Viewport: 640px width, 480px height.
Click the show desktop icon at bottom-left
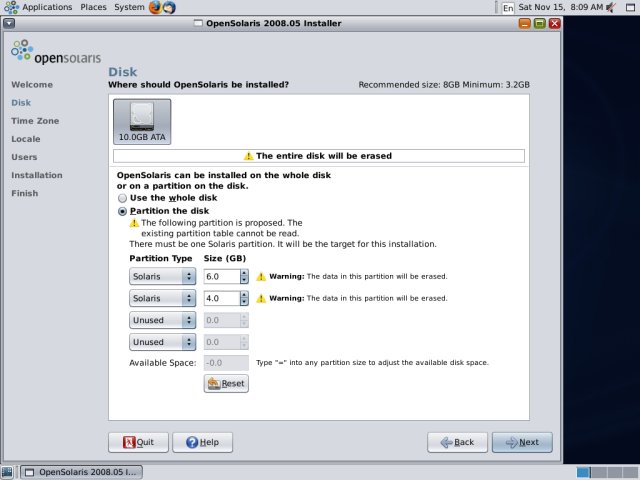coord(7,472)
